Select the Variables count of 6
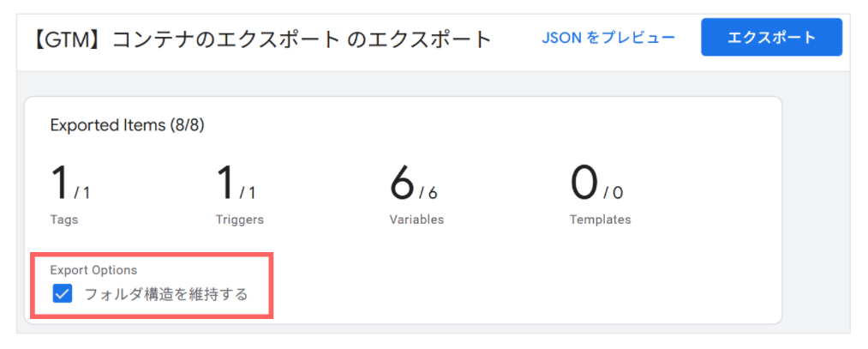 point(402,184)
